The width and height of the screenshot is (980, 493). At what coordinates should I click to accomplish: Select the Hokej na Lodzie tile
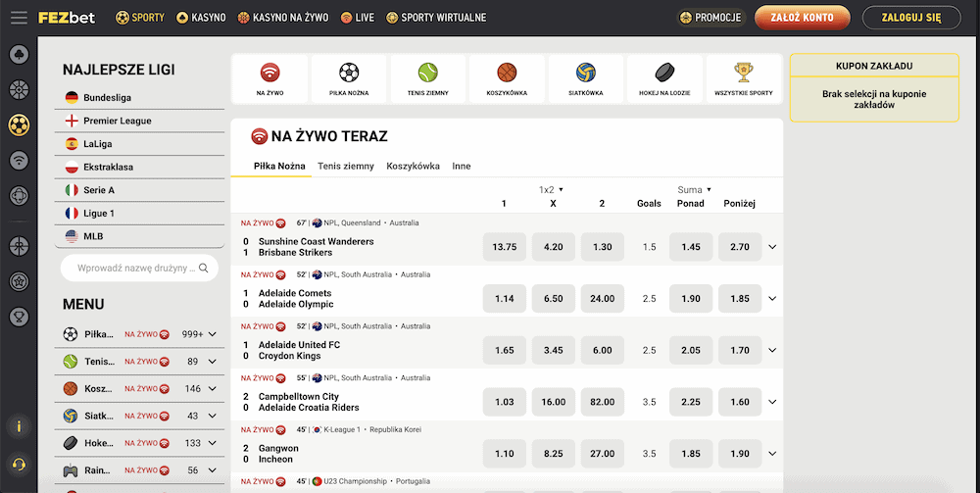click(x=664, y=79)
